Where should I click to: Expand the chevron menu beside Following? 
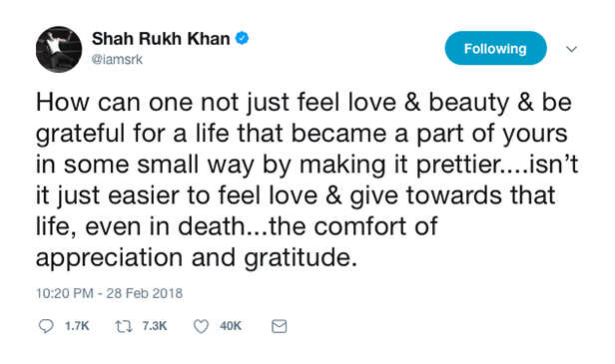pos(571,49)
